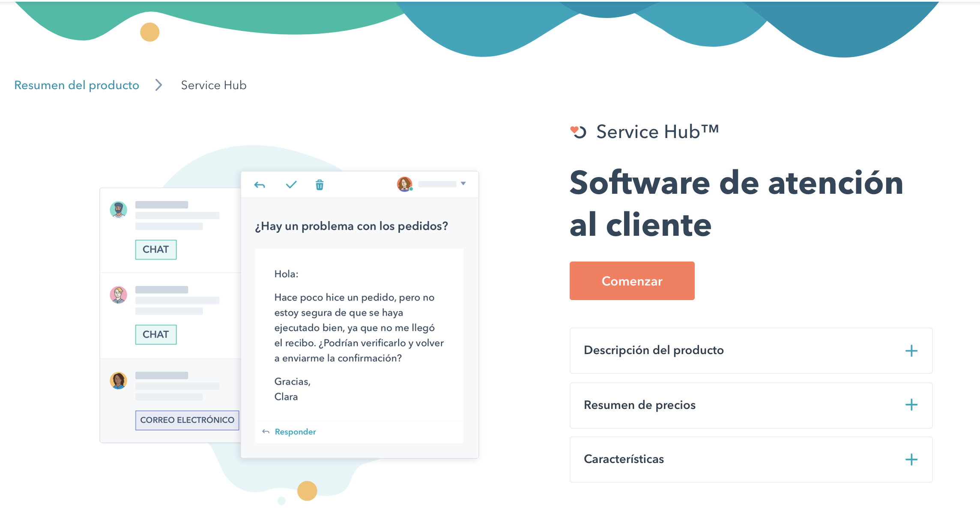The height and width of the screenshot is (529, 980).
Task: Expand Resumen de precios with plus icon
Action: coord(911,405)
